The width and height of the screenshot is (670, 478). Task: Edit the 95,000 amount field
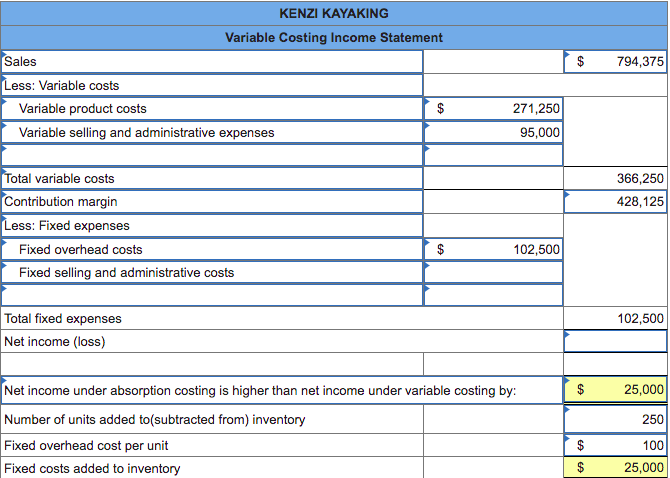coord(493,132)
